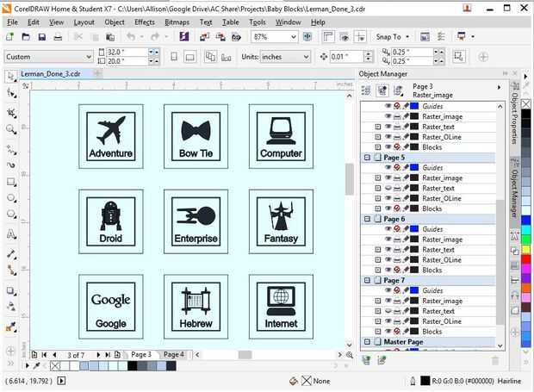Screen dimensions: 534x392
Task: Toggle visibility eye of Page 5 Raster_text
Action: 388,188
